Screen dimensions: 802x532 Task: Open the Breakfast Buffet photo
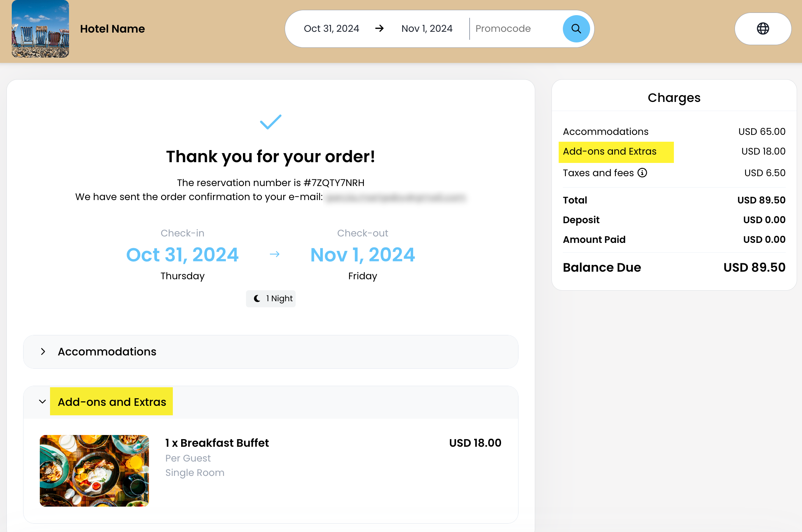(x=94, y=471)
